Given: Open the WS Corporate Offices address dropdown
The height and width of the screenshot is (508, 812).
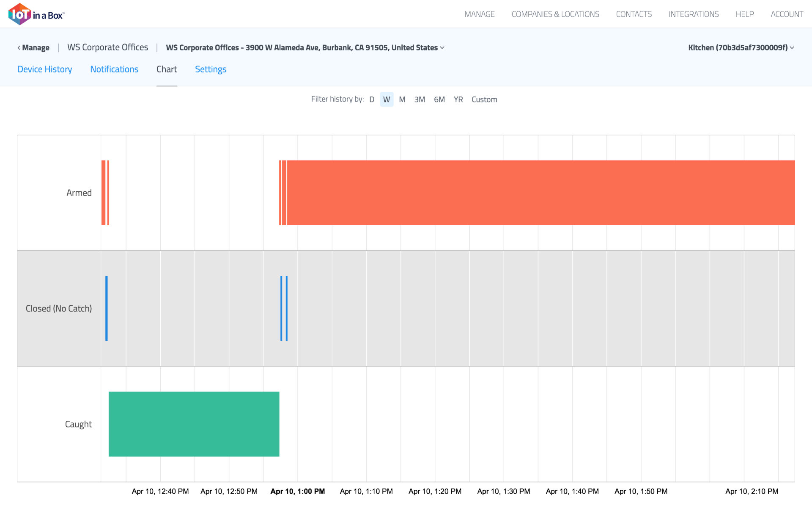Looking at the screenshot, I should pos(305,47).
